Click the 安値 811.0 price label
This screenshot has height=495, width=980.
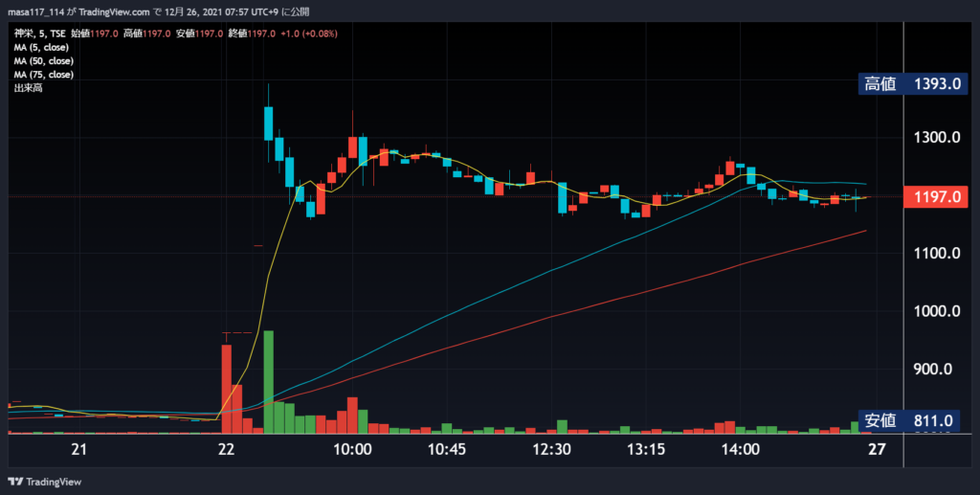909,420
